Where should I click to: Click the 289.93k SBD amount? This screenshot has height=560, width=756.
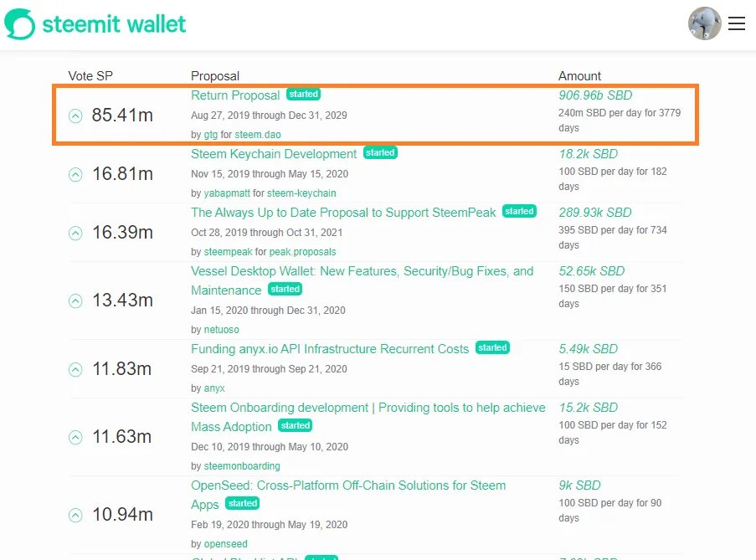coord(595,213)
